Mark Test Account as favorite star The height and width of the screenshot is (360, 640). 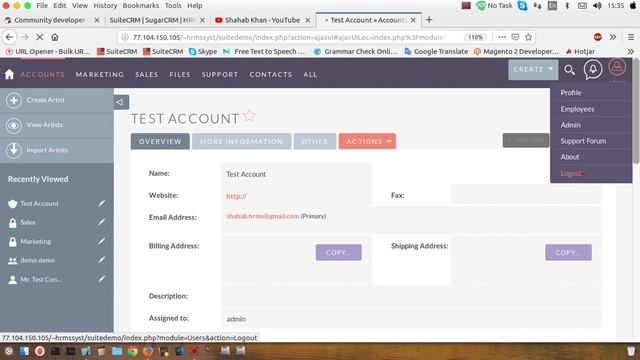[x=249, y=116]
